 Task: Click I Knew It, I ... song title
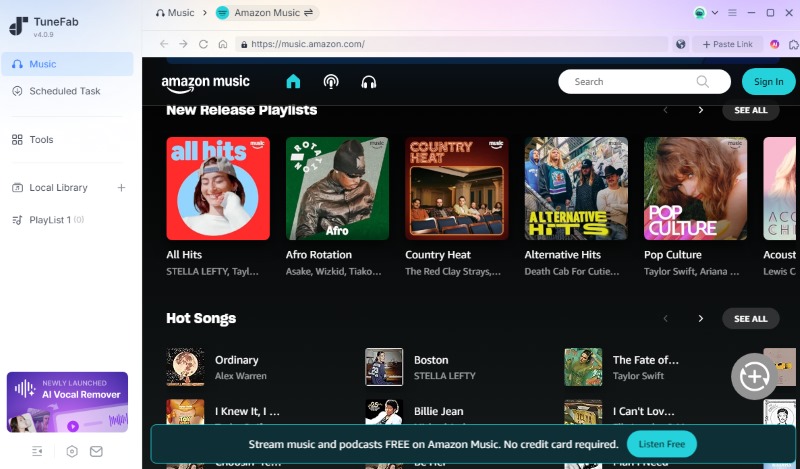[247, 411]
